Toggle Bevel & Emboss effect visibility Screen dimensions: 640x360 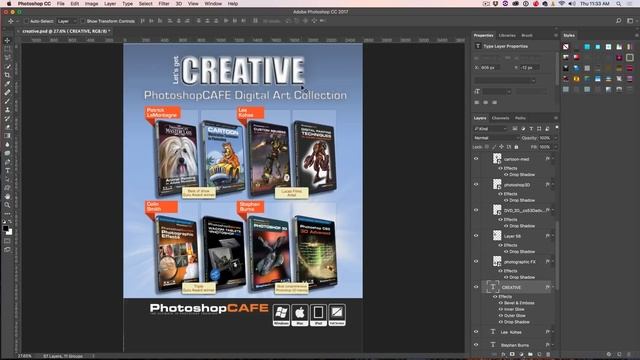pyautogui.click(x=500, y=303)
